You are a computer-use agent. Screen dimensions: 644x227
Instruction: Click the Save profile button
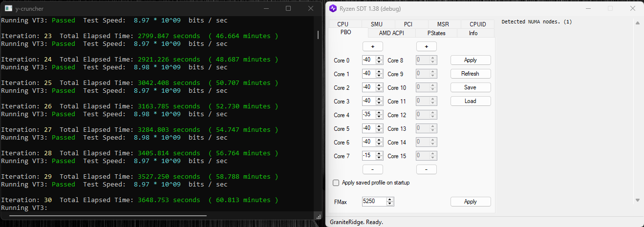(471, 87)
